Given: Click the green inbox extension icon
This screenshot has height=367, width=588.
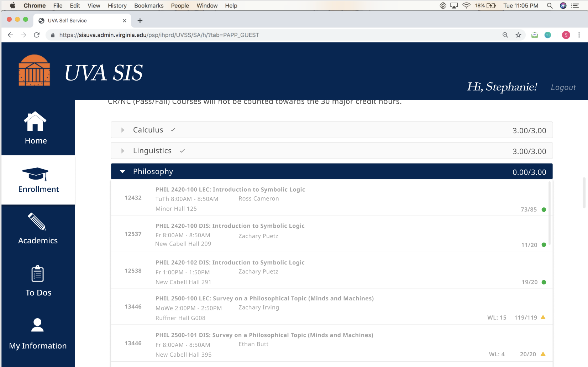Looking at the screenshot, I should [x=535, y=35].
